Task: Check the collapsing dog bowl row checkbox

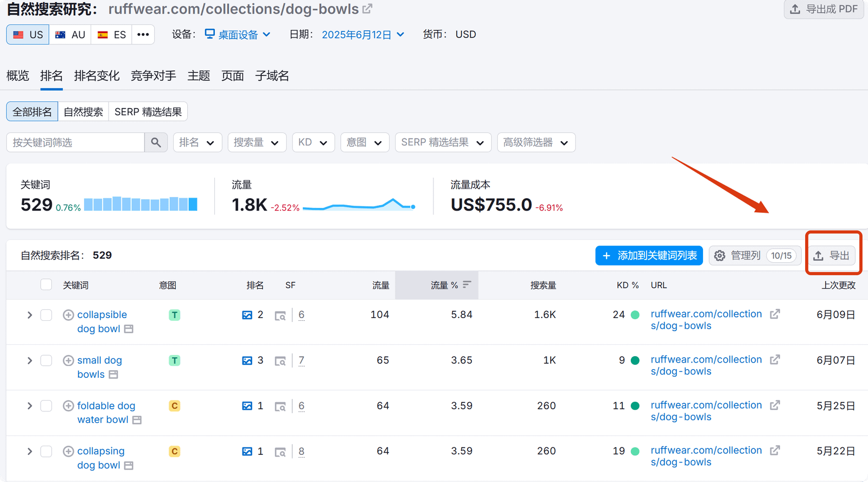Action: tap(46, 451)
